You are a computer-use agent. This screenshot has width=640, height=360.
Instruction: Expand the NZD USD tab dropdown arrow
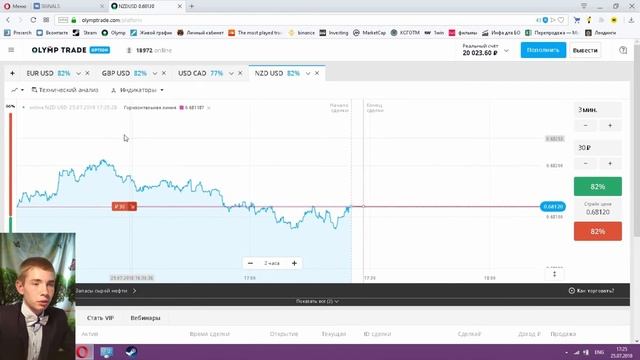(308, 73)
